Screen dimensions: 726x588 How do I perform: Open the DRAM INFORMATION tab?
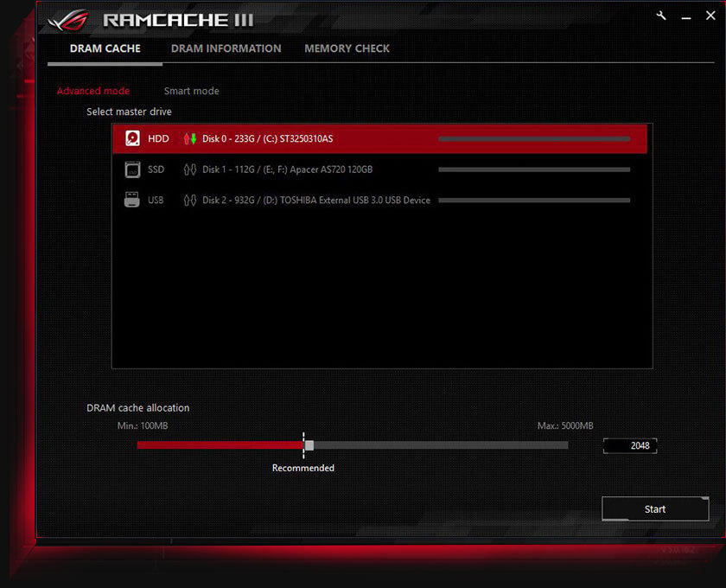[226, 48]
